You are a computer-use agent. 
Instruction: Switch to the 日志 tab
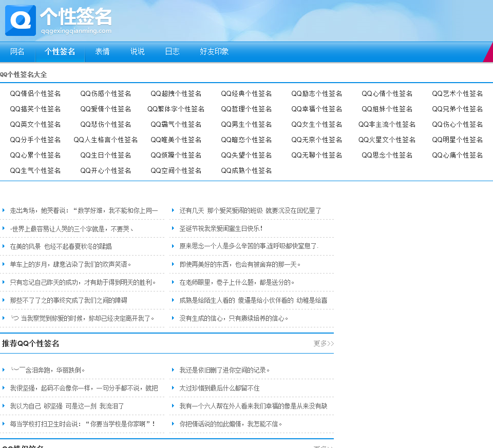(173, 51)
